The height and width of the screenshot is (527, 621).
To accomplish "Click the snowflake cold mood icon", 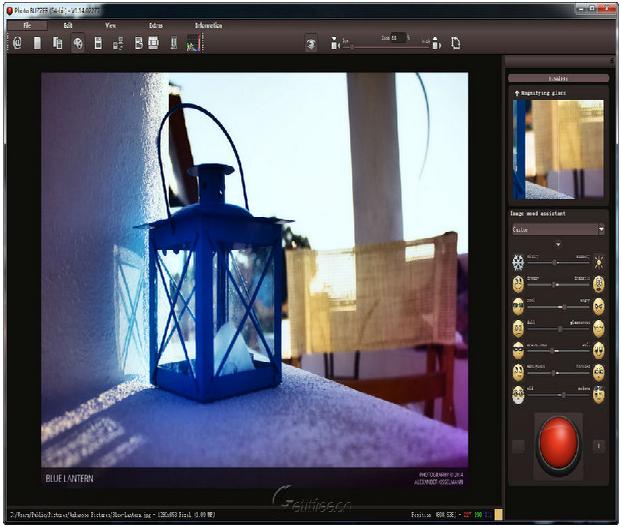I will pos(518,263).
